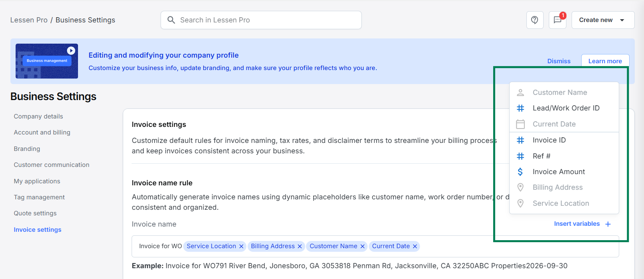The width and height of the screenshot is (644, 279).
Task: Open the Insert variables menu
Action: pyautogui.click(x=582, y=224)
